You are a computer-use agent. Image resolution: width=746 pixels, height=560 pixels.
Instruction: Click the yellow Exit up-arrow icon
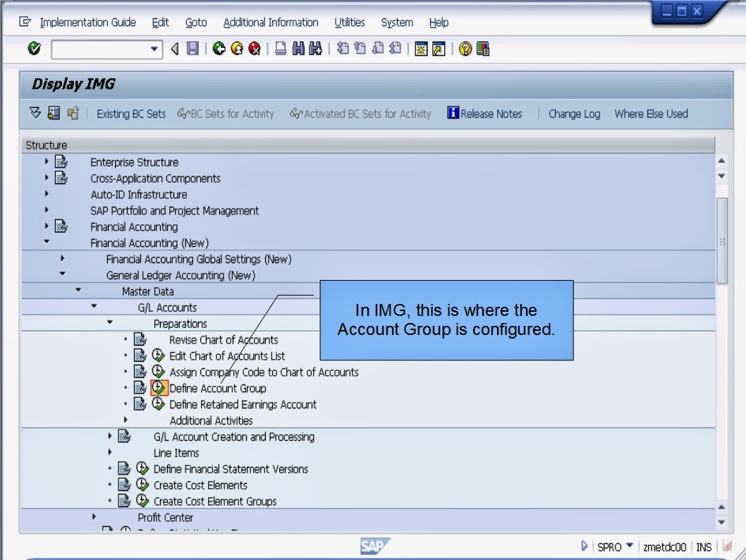237,48
